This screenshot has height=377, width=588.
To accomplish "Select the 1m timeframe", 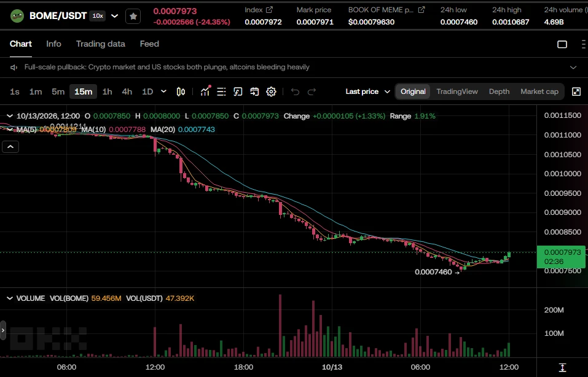I will [36, 91].
